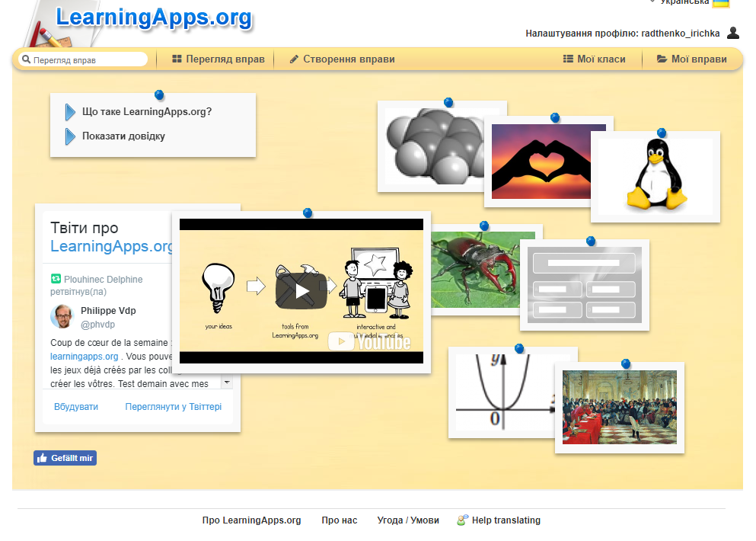Click the Gefällt mir Facebook button
The width and height of the screenshot is (756, 541).
pyautogui.click(x=65, y=458)
